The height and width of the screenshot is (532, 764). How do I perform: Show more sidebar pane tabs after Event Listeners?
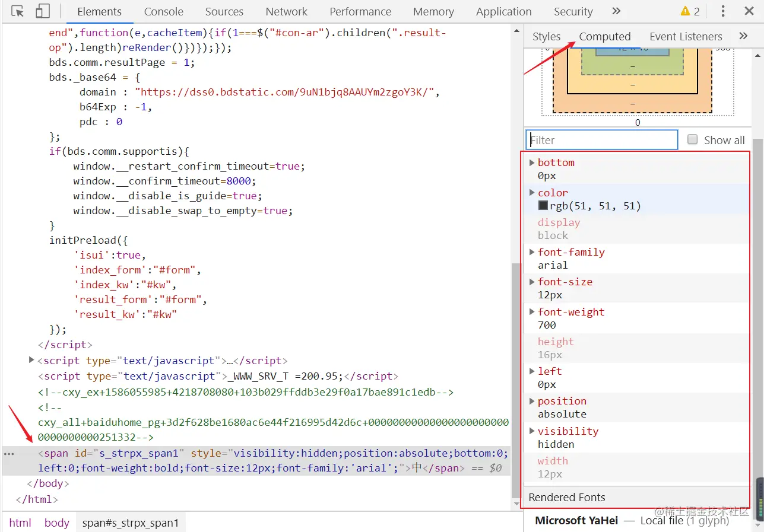click(x=743, y=36)
